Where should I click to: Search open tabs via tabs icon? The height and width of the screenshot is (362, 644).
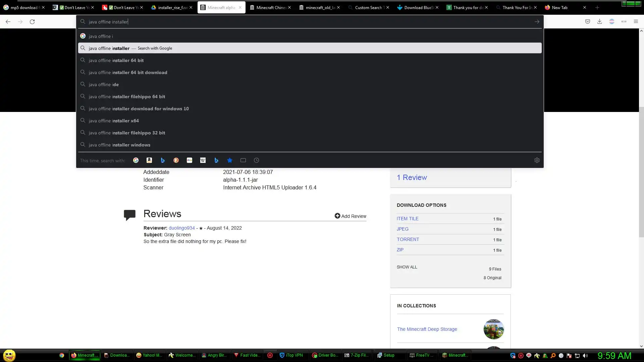point(243,161)
